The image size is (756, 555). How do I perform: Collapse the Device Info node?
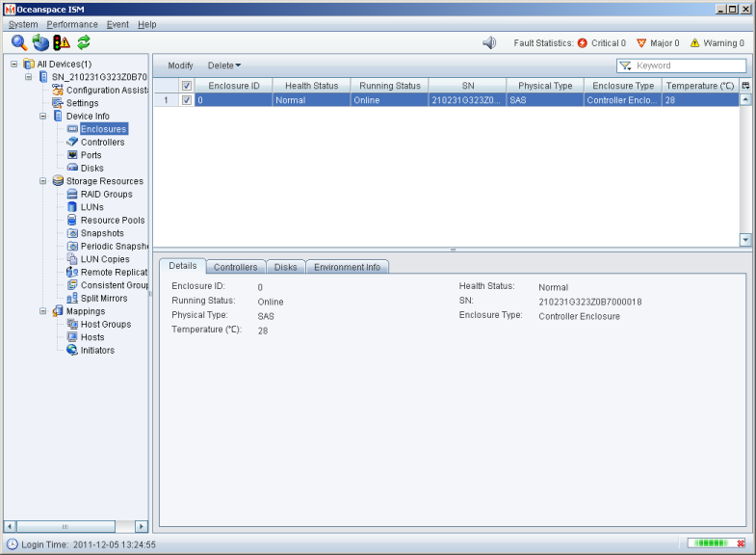pyautogui.click(x=43, y=117)
